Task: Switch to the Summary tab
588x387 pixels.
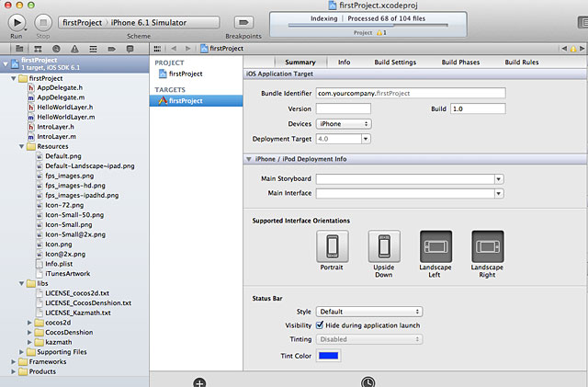Action: pos(300,63)
